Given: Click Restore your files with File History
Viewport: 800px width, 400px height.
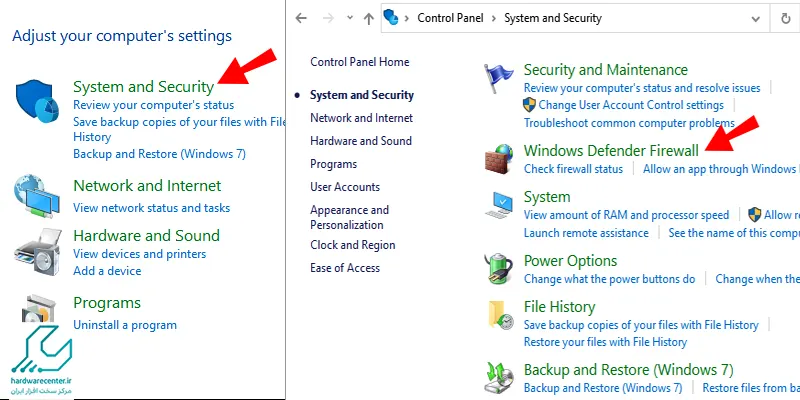Looking at the screenshot, I should pos(605,342).
